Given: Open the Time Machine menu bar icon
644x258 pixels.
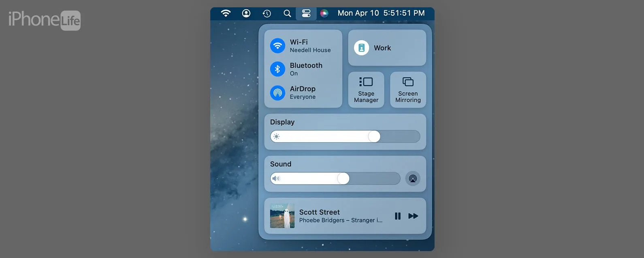Looking at the screenshot, I should [x=267, y=13].
